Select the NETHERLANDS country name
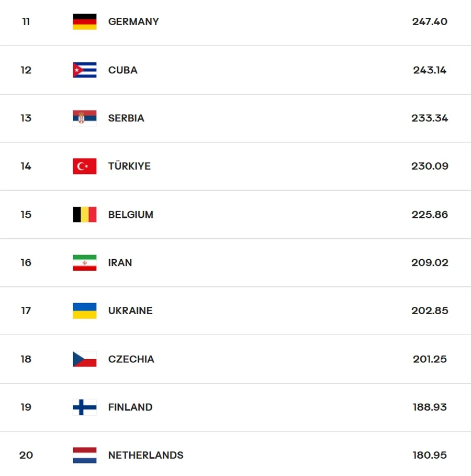This screenshot has width=471, height=476. click(145, 456)
